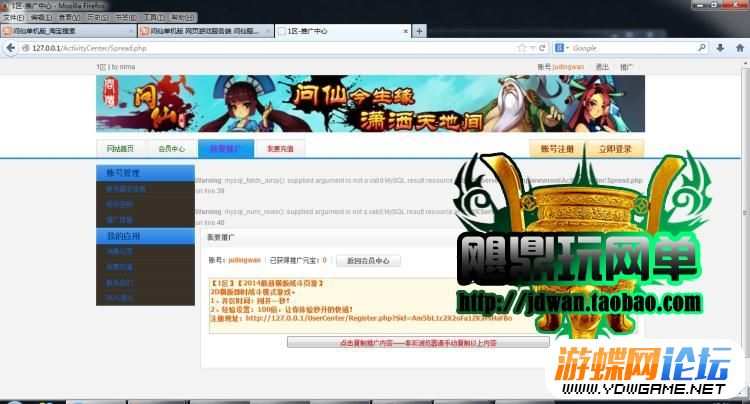Open the 会员中心 navigation tab
750x404 pixels.
tap(172, 149)
